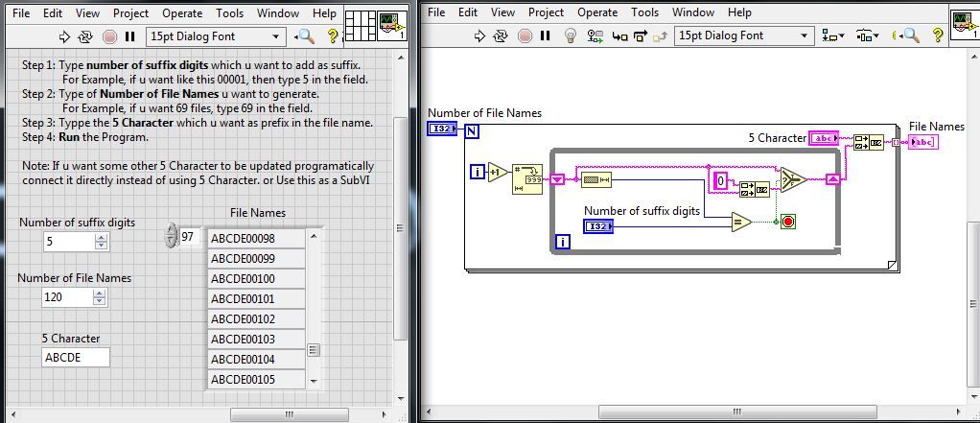Click Number of suffix digits stepper
Viewport: 980px width, 423px height.
99,242
